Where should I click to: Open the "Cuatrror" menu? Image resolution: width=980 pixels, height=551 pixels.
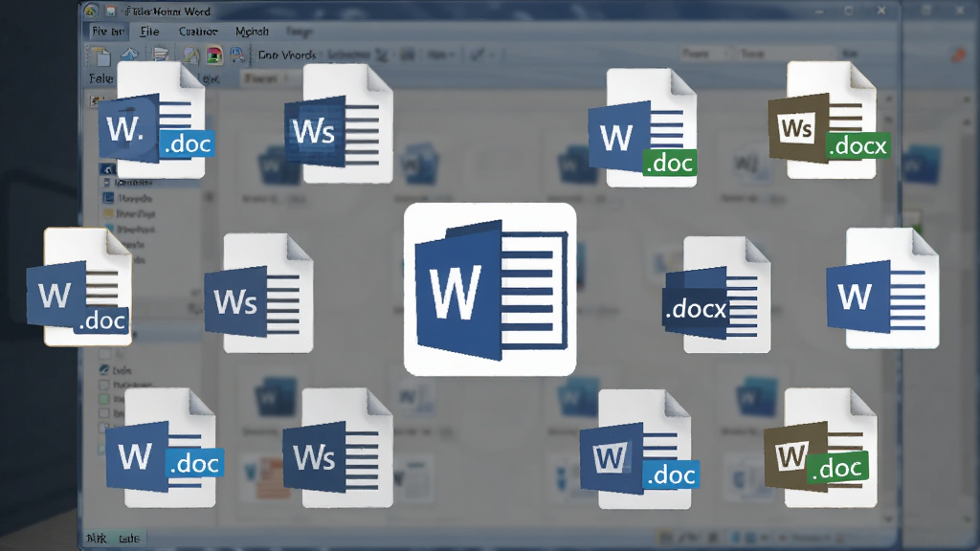(x=198, y=32)
